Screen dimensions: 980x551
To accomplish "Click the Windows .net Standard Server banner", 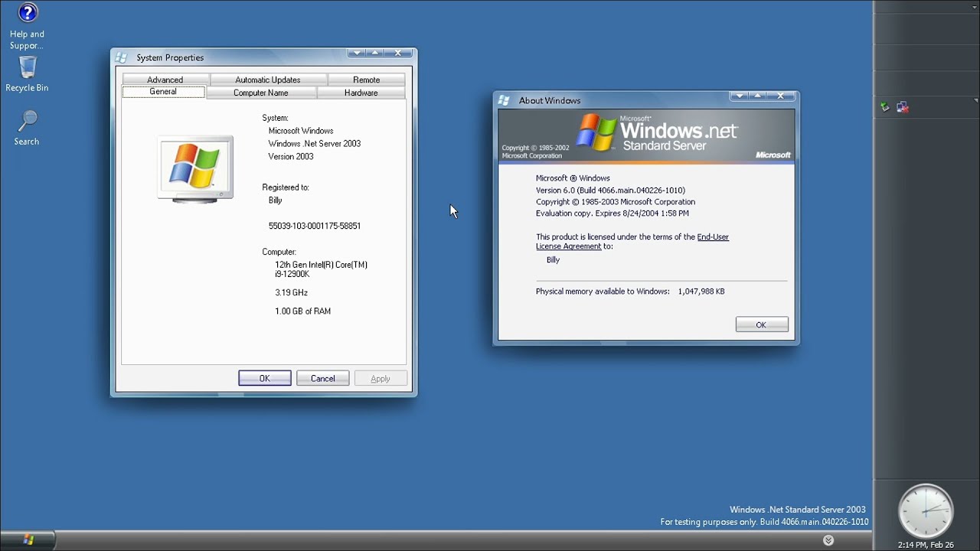I will 646,135.
